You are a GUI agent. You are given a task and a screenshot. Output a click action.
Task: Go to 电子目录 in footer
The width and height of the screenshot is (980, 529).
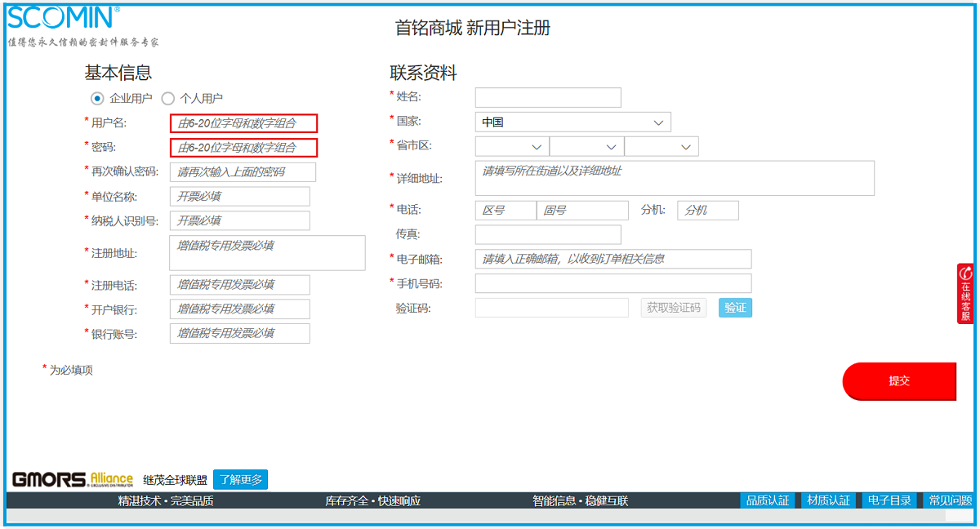[x=889, y=500]
